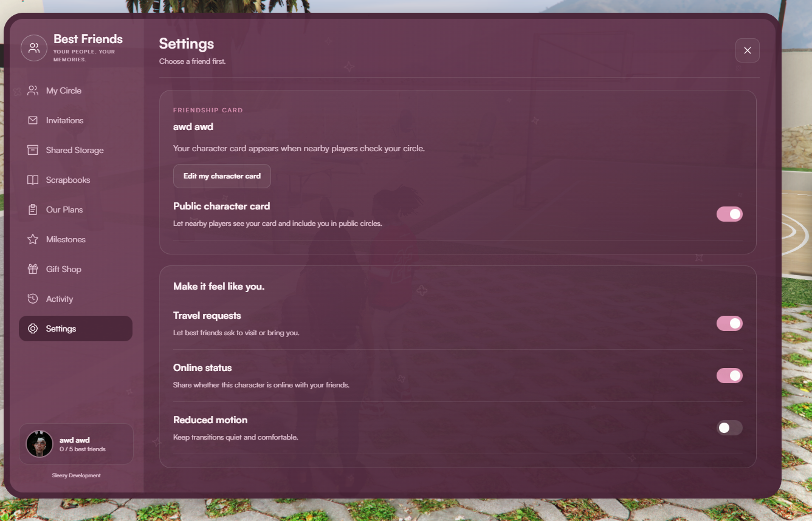Close the Settings panel with X
Screen dimensions: 812x521
748,50
